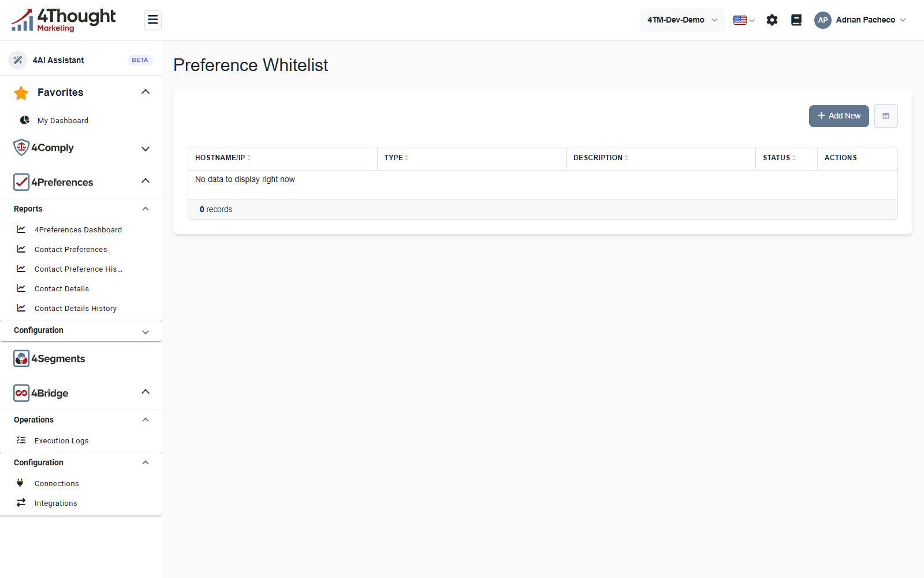
Task: Click the 4Thought Marketing logo
Action: click(64, 20)
